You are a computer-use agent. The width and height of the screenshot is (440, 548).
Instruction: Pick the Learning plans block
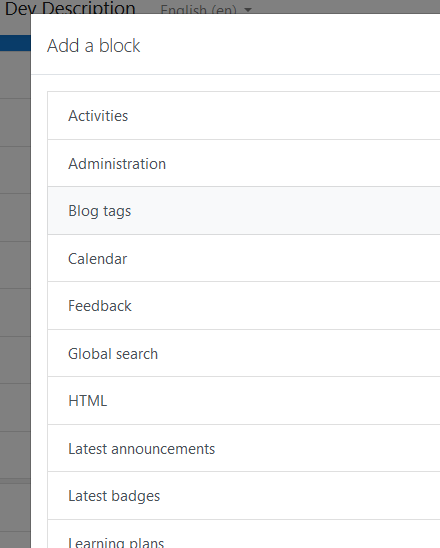(244, 534)
